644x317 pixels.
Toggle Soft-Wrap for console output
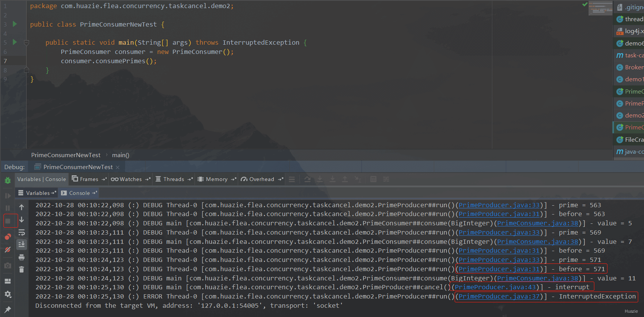pyautogui.click(x=22, y=233)
